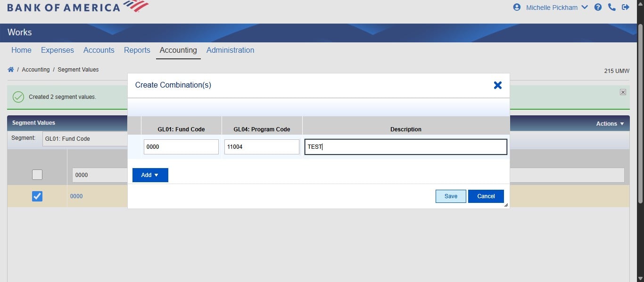
Task: Click the Accounting breadcrumb link
Action: click(35, 69)
